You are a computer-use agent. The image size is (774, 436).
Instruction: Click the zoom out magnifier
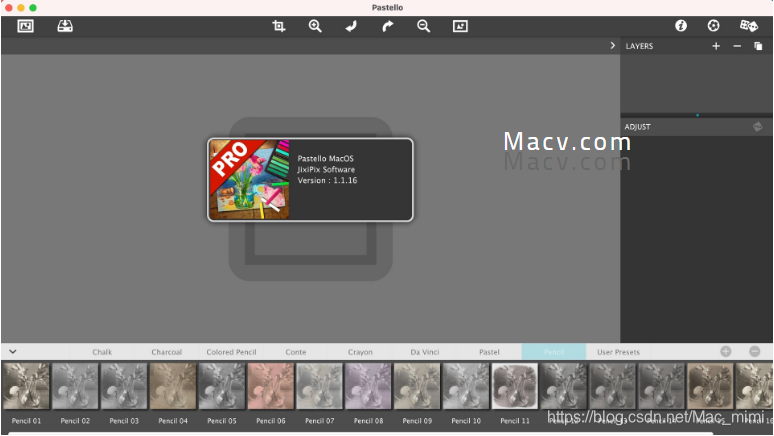tap(424, 26)
